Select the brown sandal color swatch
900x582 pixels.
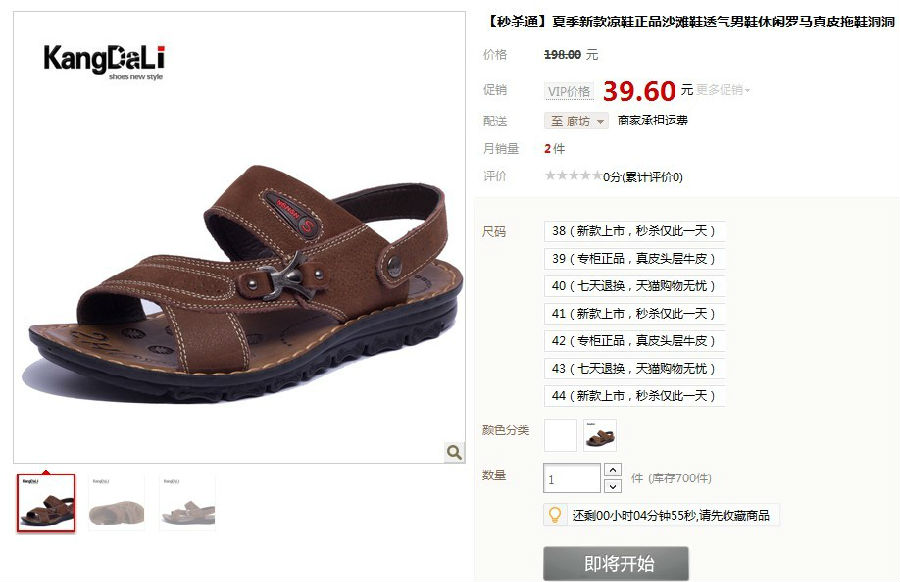[600, 436]
